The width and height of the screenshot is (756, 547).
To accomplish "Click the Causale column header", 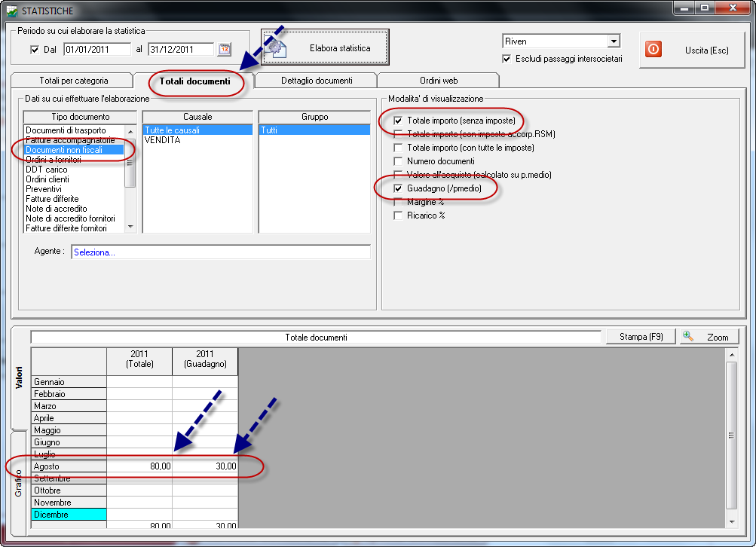I will (x=197, y=117).
